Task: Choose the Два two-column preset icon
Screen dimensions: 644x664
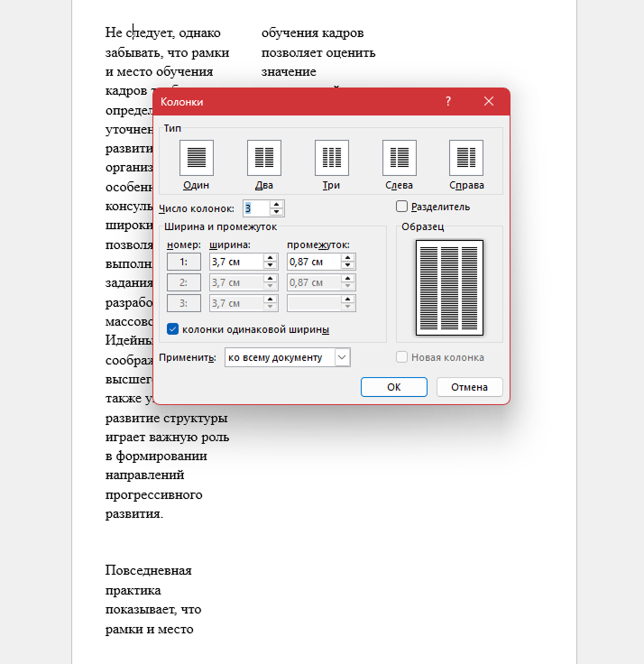Action: 264,158
